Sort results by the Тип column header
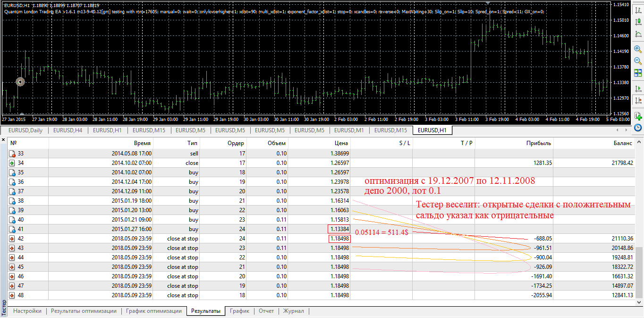Image resolution: width=644 pixels, height=318 pixels. coord(176,143)
